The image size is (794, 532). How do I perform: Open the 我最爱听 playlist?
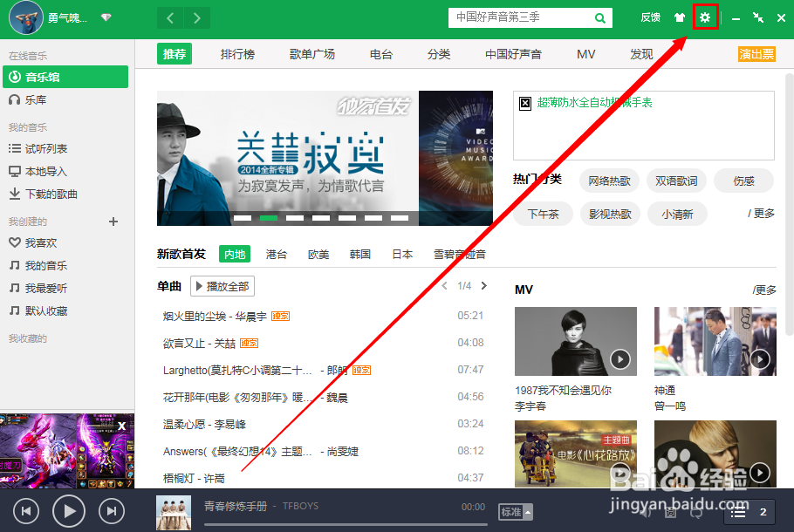[38, 289]
